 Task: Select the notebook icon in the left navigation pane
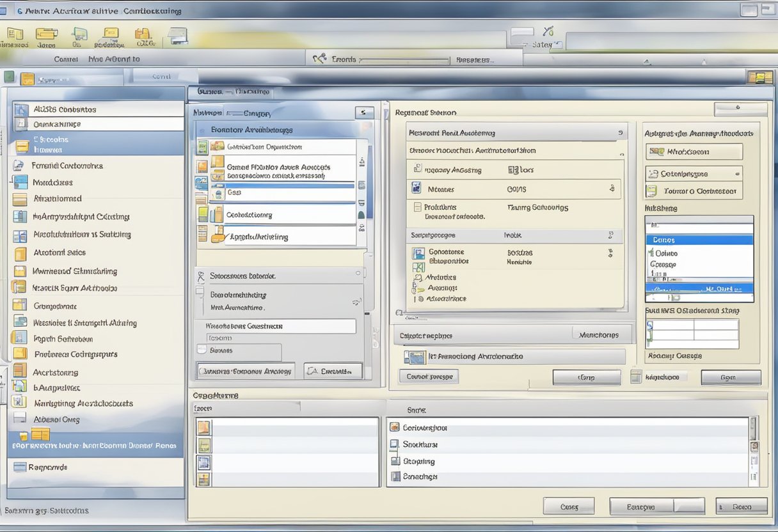point(18,182)
